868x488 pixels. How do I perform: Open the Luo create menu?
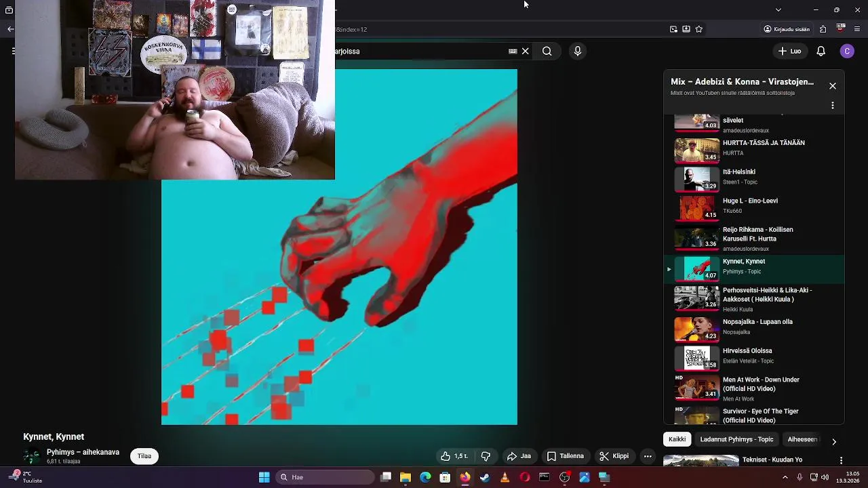coord(789,51)
